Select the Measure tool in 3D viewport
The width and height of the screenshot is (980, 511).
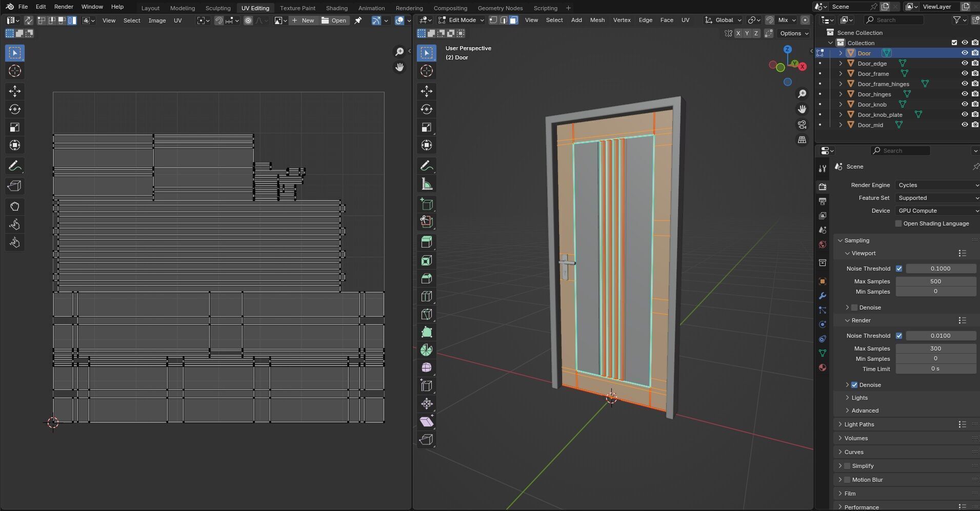426,184
